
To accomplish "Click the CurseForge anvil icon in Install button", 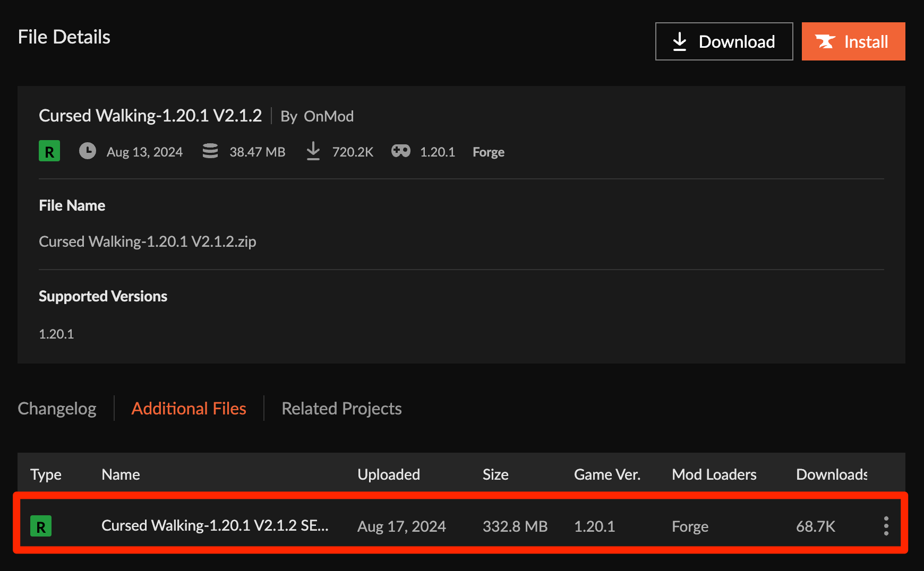I will tap(825, 41).
